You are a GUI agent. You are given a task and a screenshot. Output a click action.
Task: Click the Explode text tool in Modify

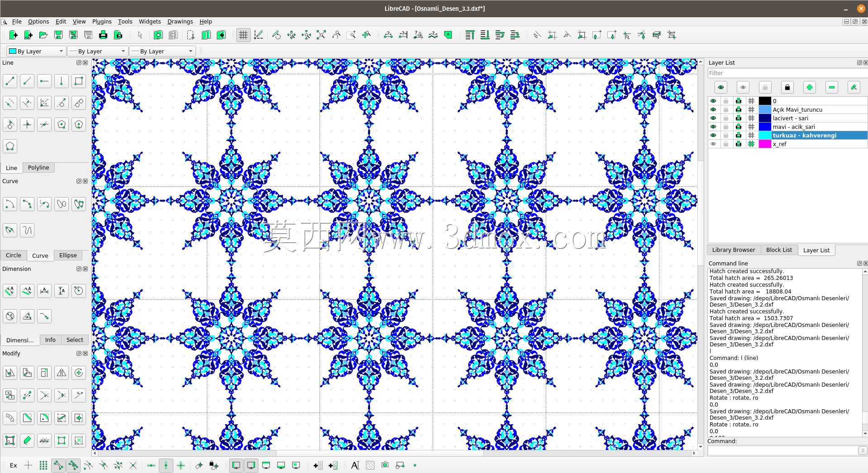coord(44,440)
